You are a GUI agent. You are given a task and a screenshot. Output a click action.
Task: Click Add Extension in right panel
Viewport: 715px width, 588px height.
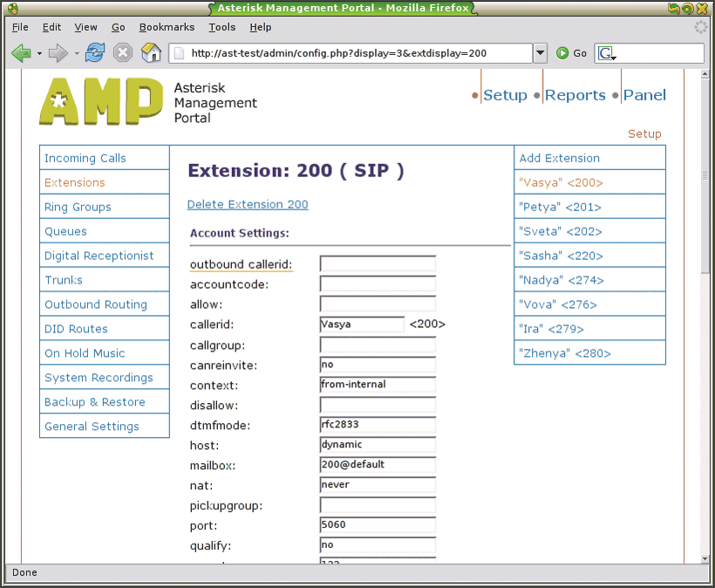[559, 158]
